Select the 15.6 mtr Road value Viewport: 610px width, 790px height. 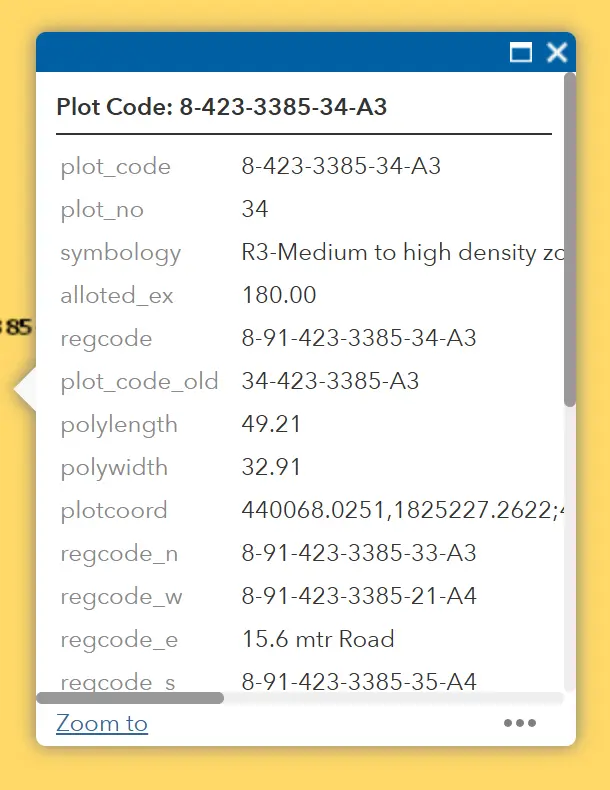point(318,639)
